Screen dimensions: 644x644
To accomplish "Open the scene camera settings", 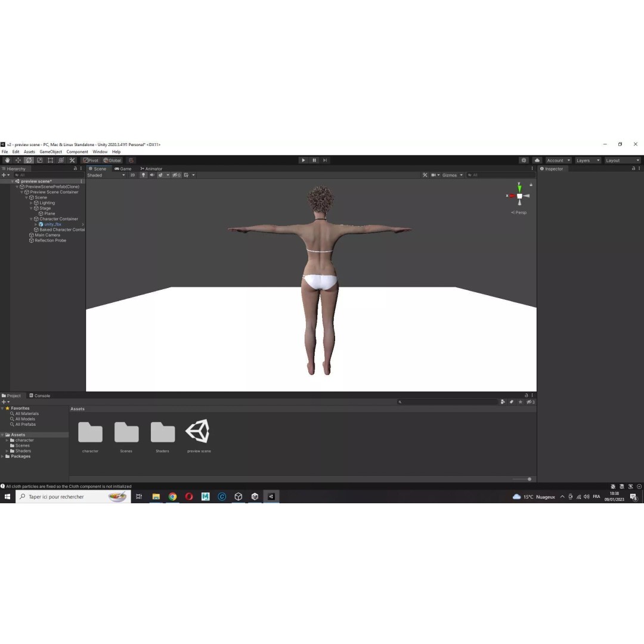I will (435, 175).
